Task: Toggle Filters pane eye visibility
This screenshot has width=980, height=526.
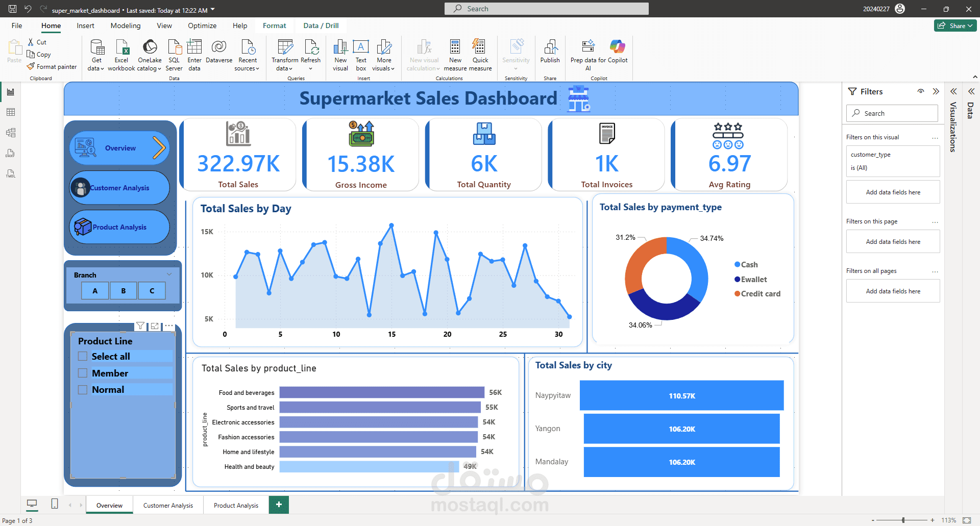Action: coord(921,91)
